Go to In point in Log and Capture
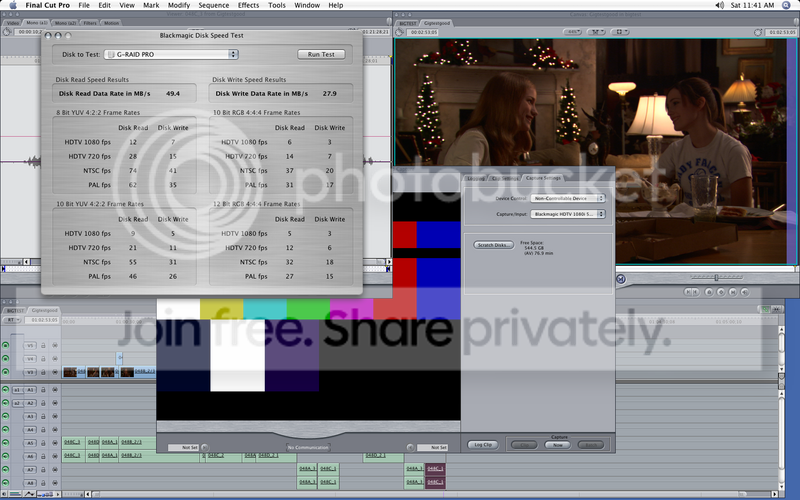The height and width of the screenshot is (500, 800). [205, 447]
